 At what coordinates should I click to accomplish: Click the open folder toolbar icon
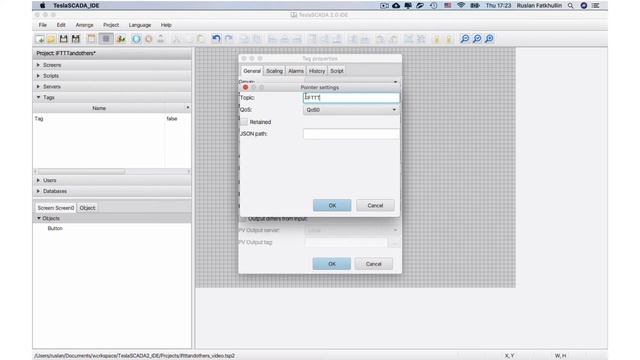pos(51,39)
